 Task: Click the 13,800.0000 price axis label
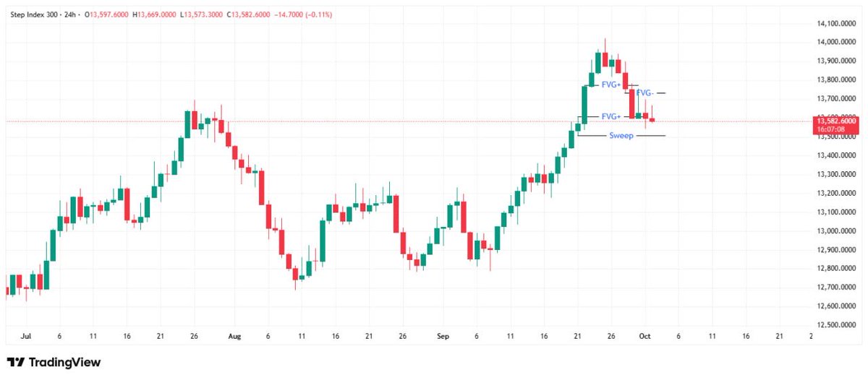tap(837, 79)
